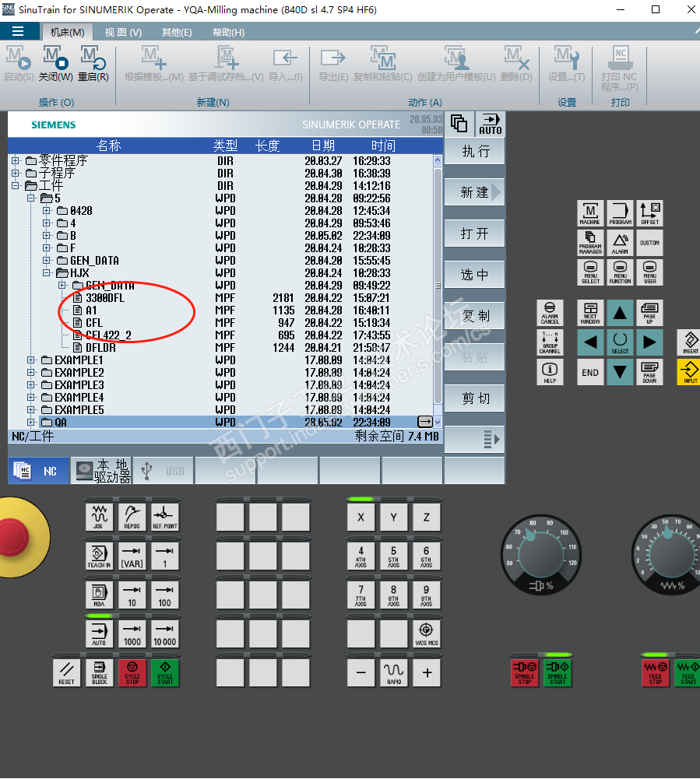The width and height of the screenshot is (700, 779).
Task: Click the HELP key
Action: (x=550, y=372)
